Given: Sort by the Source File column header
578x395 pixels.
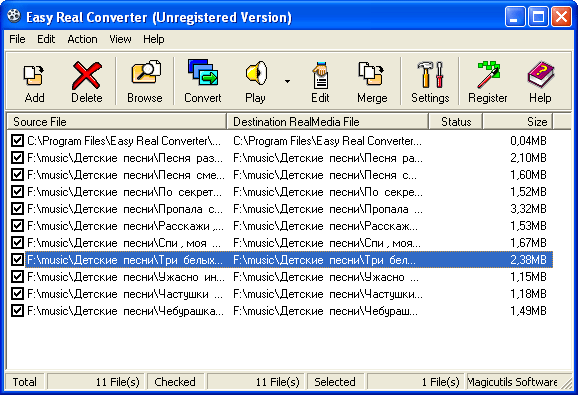Looking at the screenshot, I should [x=116, y=122].
